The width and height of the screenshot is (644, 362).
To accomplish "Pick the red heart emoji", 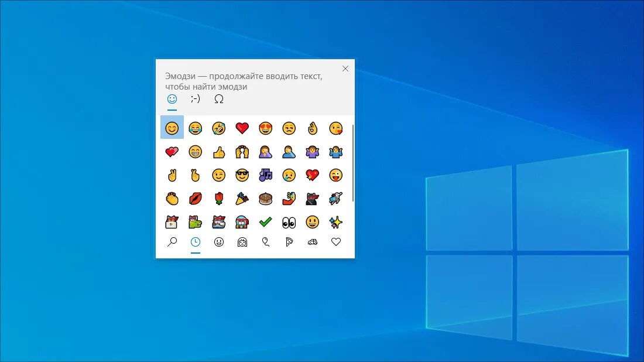I will 242,127.
